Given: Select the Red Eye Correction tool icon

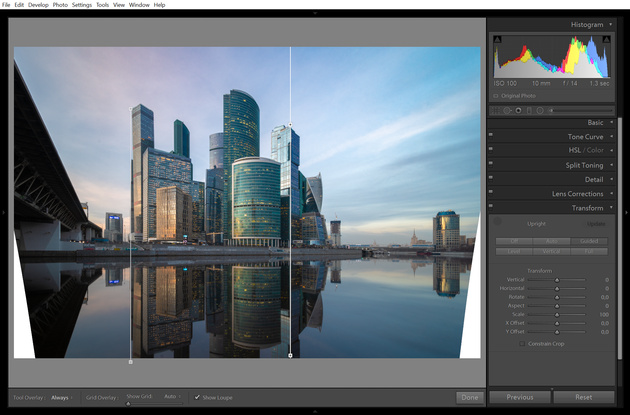Looking at the screenshot, I should [518, 110].
